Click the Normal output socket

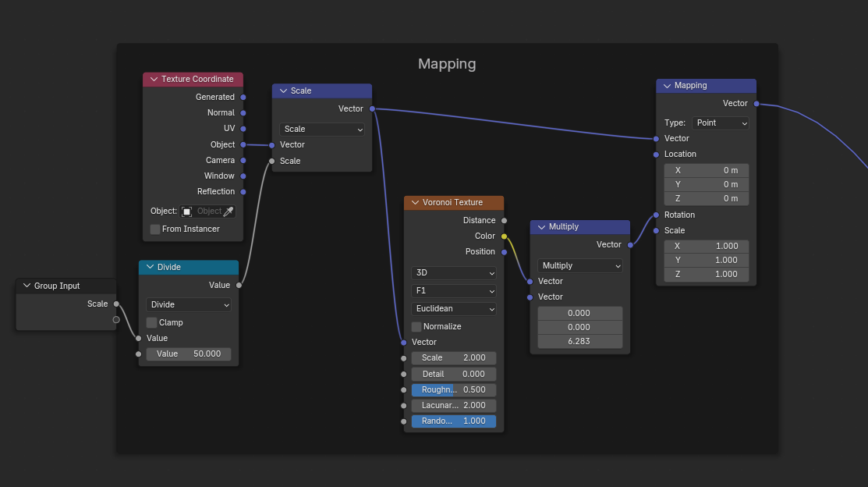point(243,112)
